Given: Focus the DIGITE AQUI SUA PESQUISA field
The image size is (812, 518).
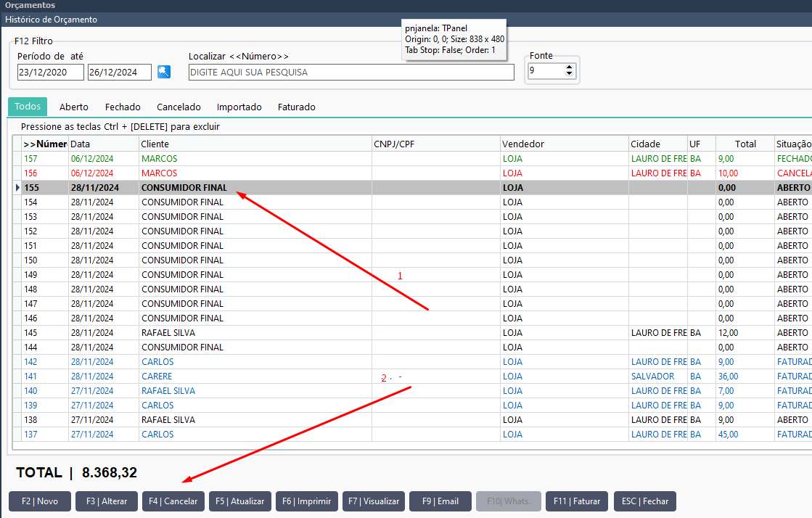Looking at the screenshot, I should [351, 72].
